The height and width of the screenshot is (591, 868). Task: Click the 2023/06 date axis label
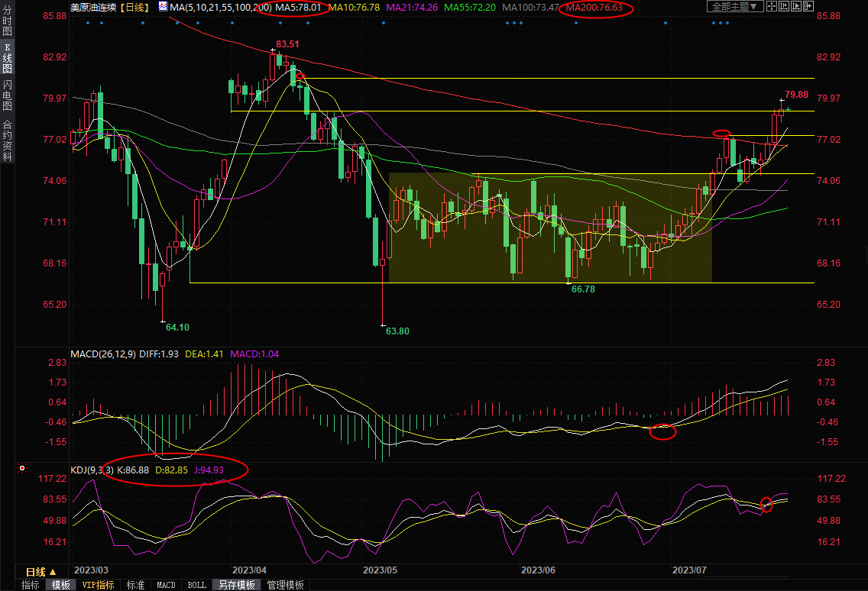click(x=538, y=570)
